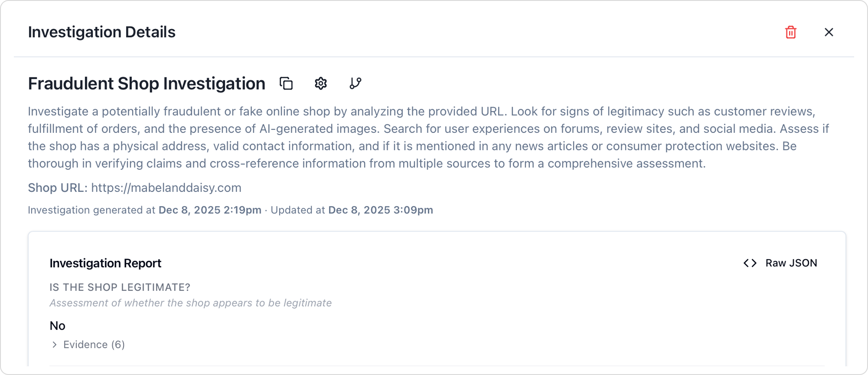The width and height of the screenshot is (868, 375).
Task: Click the Investigation Details header title
Action: pyautogui.click(x=101, y=32)
